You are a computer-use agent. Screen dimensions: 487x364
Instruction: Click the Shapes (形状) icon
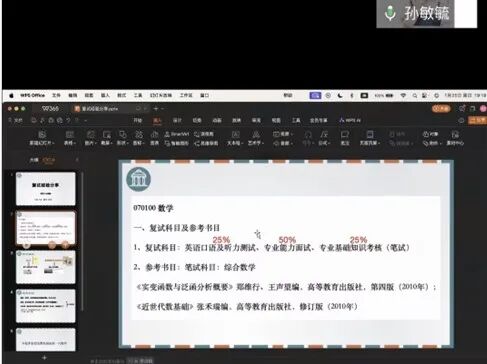(x=122, y=135)
